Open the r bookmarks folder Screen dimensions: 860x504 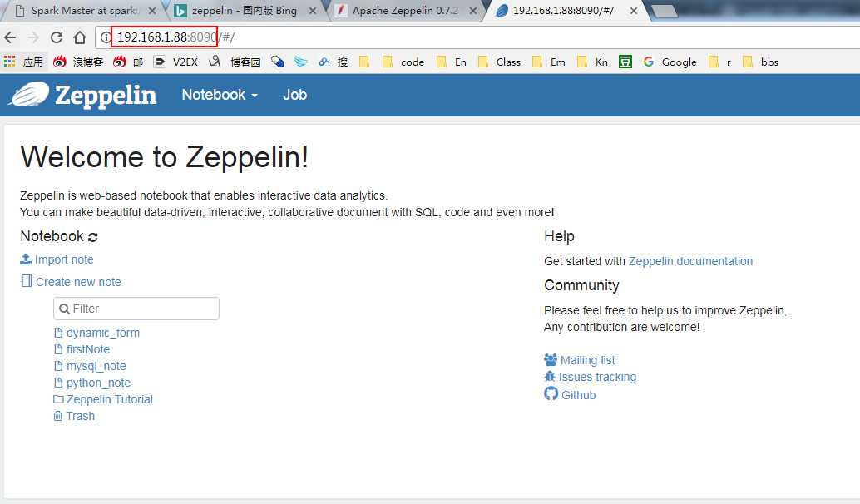point(719,62)
